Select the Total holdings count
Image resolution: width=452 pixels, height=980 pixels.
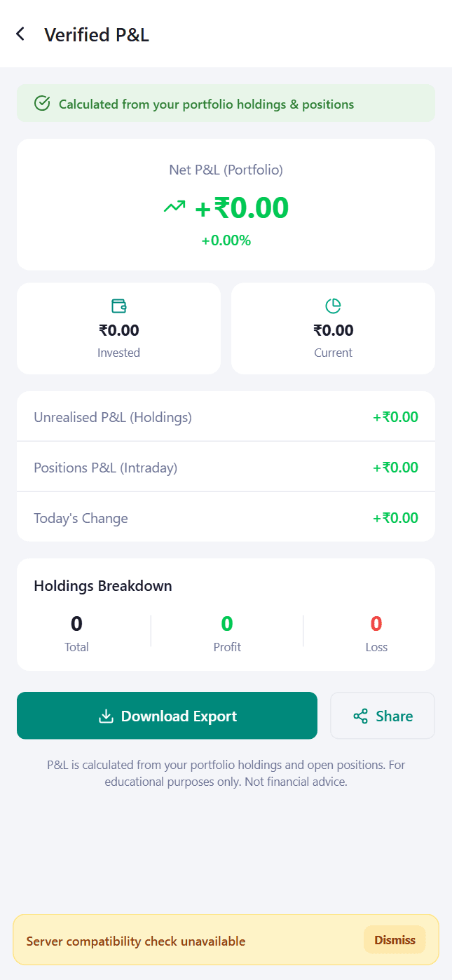76,624
